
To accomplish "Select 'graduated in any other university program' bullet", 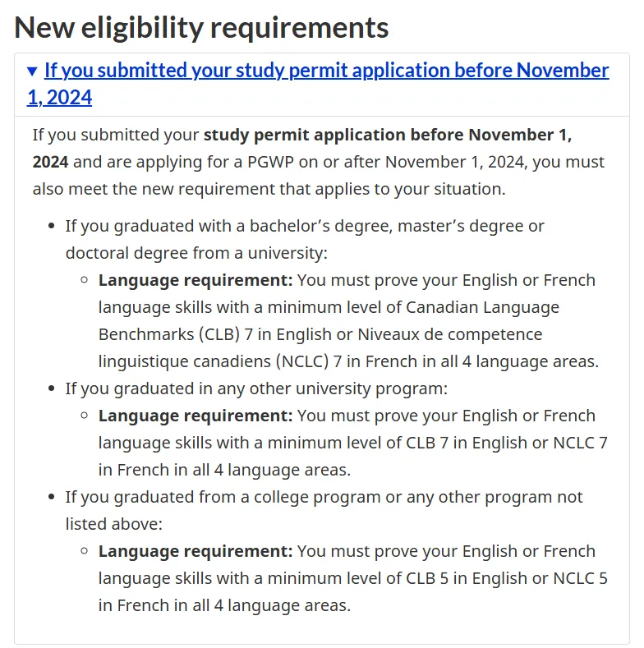I will click(x=256, y=388).
